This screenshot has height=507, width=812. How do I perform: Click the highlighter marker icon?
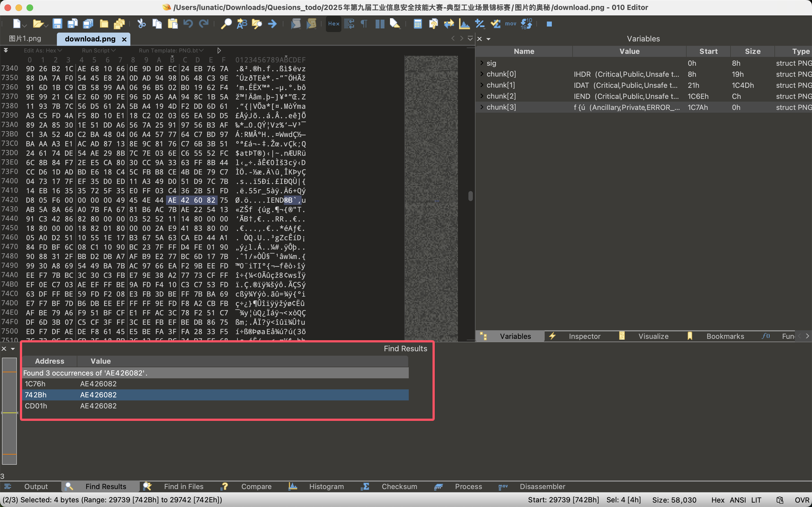(x=395, y=23)
